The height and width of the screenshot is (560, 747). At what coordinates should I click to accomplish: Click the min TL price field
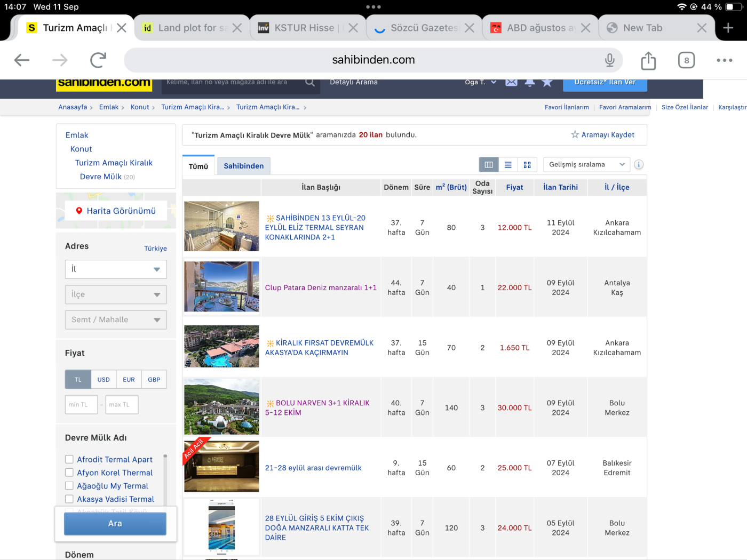coord(81,405)
